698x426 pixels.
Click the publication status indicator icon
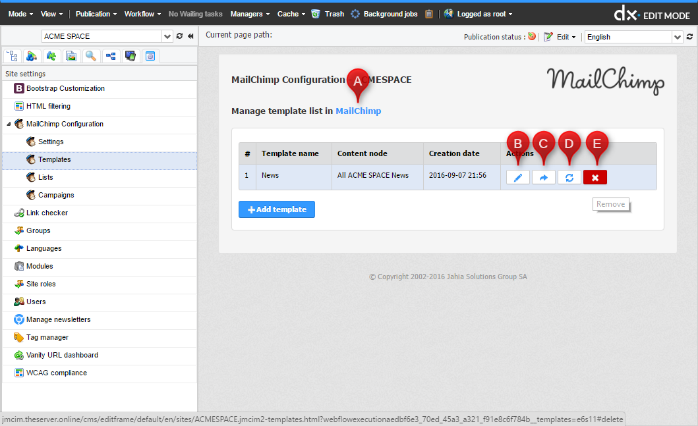point(532,37)
